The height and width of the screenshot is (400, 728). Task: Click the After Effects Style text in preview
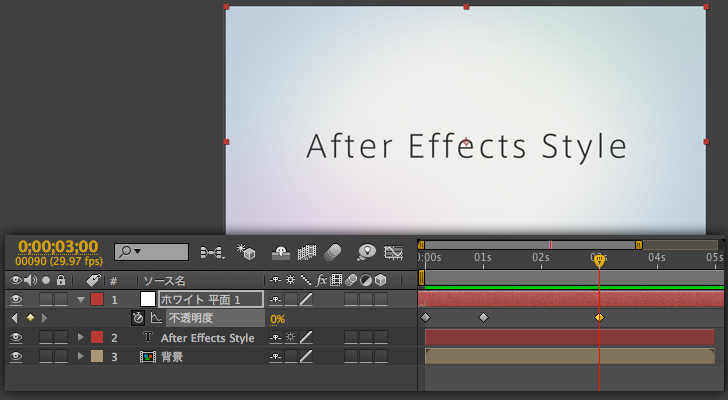pyautogui.click(x=467, y=147)
